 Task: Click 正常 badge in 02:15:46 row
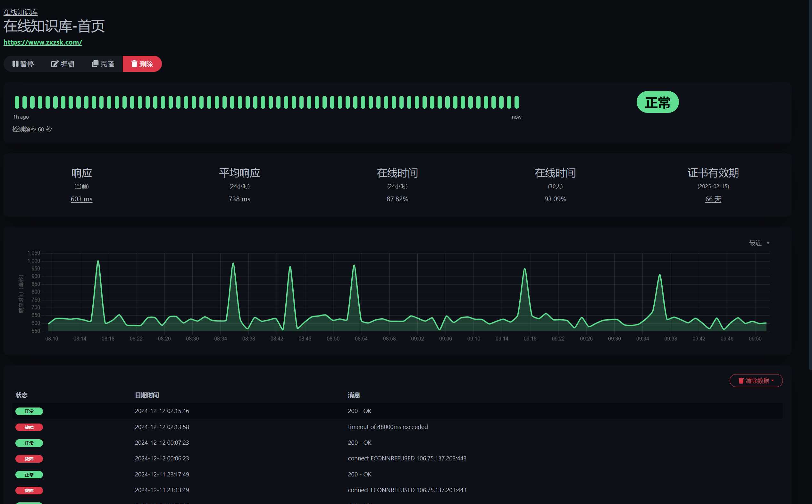29,411
